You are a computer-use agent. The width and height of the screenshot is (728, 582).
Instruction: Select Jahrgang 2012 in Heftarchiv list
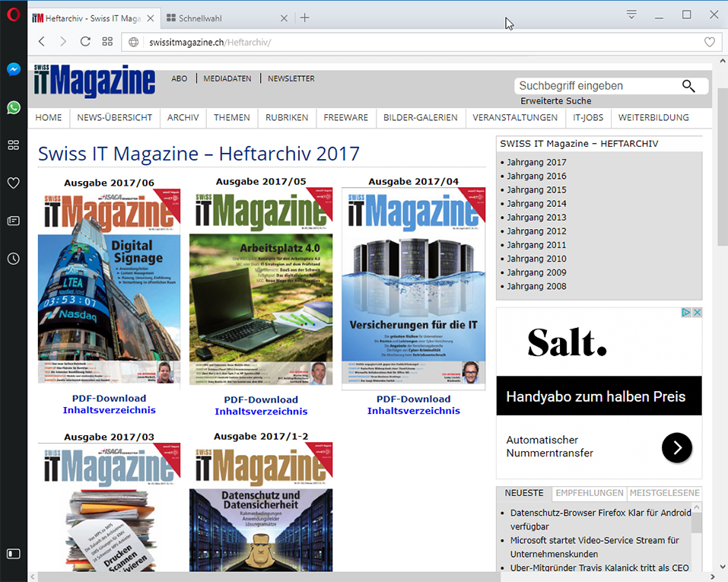pyautogui.click(x=536, y=231)
